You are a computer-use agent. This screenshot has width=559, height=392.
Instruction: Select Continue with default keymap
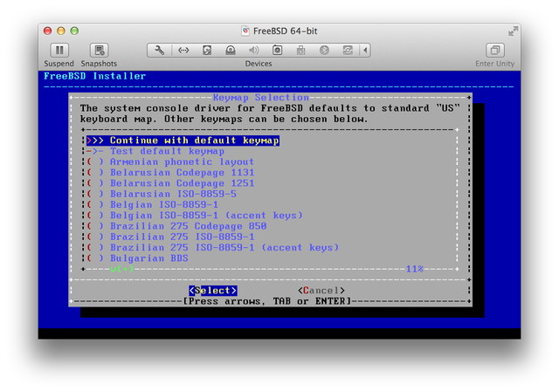pos(183,141)
